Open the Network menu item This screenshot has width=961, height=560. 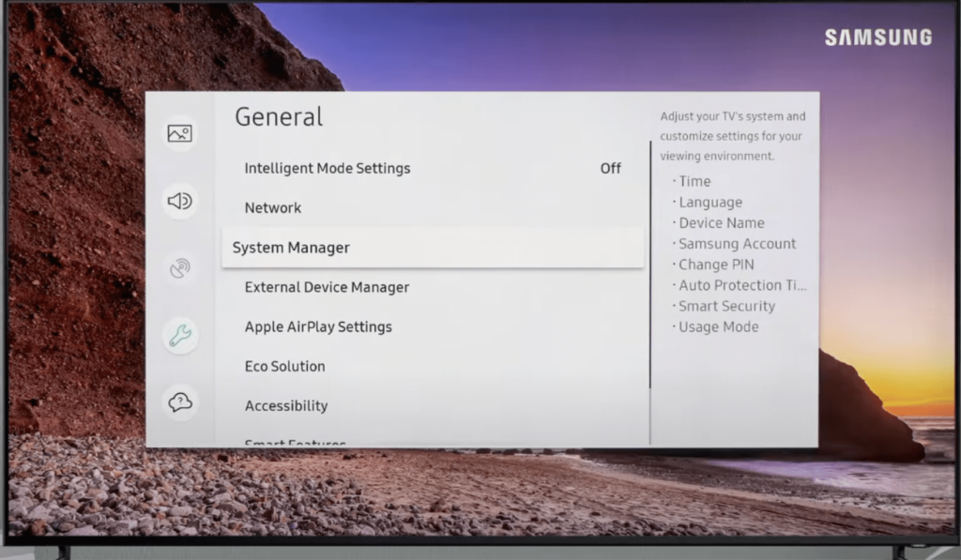pyautogui.click(x=273, y=208)
